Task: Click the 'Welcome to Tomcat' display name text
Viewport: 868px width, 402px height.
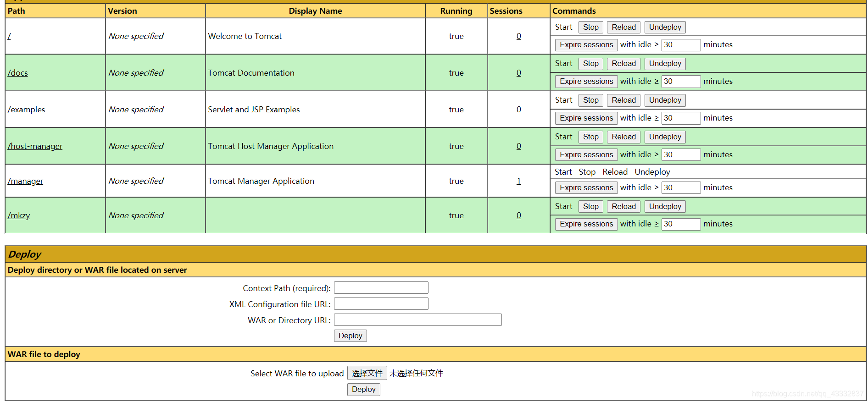Action: pos(245,36)
